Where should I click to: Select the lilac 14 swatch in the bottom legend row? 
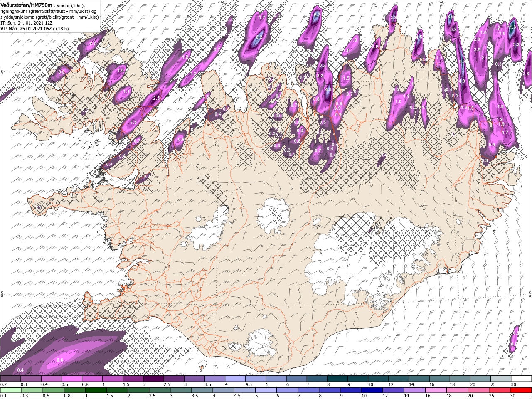(x=414, y=390)
